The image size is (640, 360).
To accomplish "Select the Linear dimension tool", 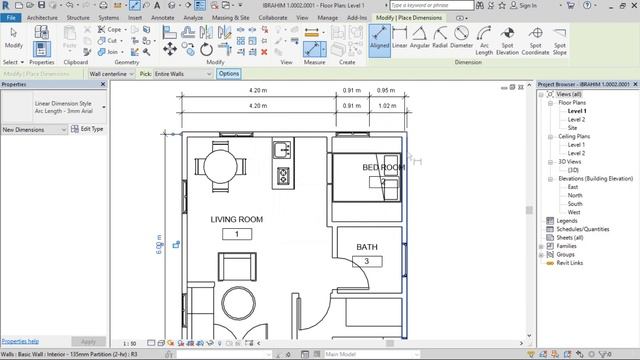I will 400,38.
